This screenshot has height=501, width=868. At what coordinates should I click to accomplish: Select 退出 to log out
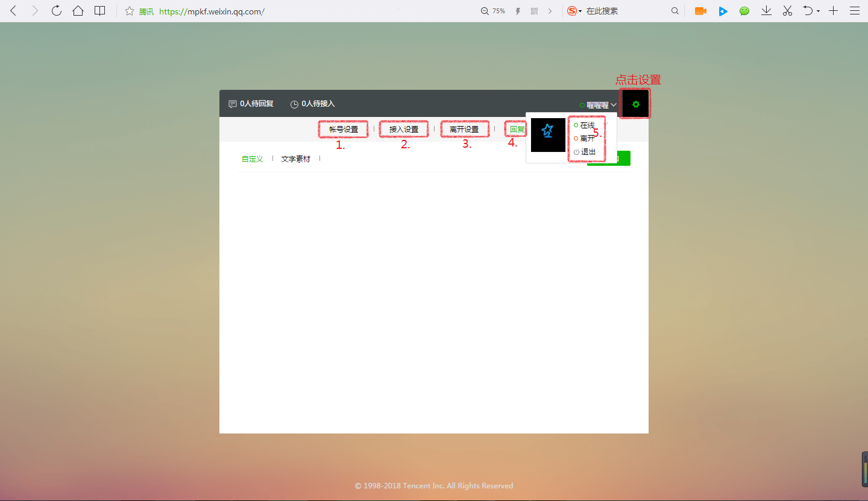(588, 152)
